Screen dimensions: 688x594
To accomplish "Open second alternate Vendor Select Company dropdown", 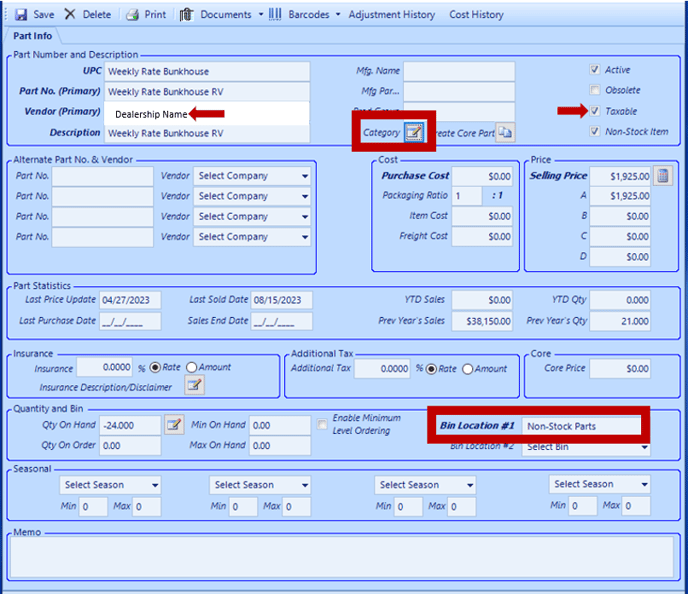I will (x=252, y=196).
